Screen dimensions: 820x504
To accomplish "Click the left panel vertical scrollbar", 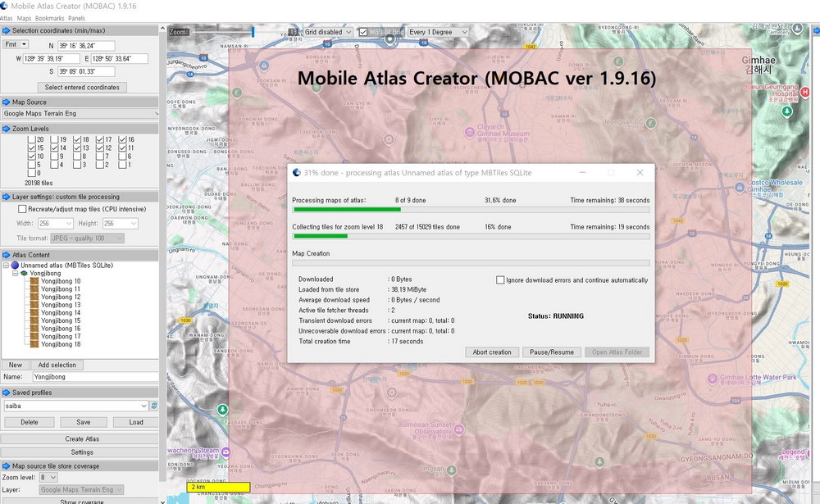I will click(162, 261).
